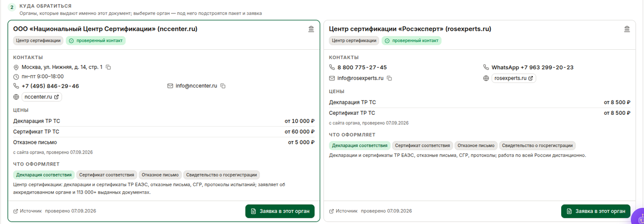This screenshot has width=644, height=224.
Task: Select Декларация соответствия chip in nccenter card
Action: [44, 175]
